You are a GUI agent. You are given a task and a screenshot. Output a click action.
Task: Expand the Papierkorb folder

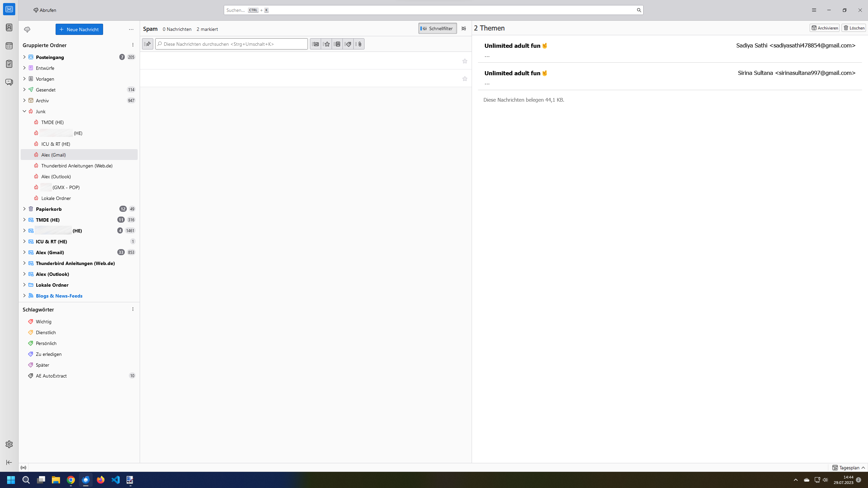(x=24, y=209)
